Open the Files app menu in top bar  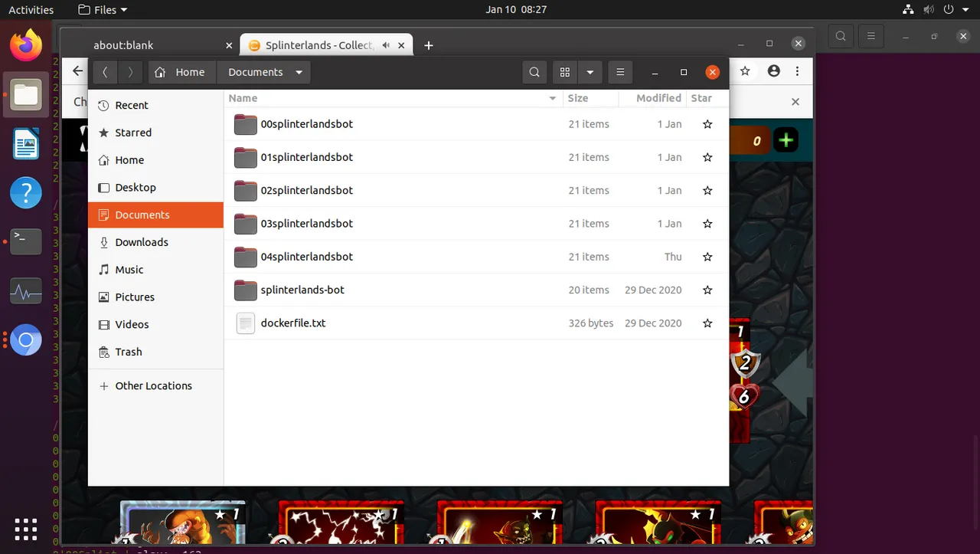pos(103,10)
